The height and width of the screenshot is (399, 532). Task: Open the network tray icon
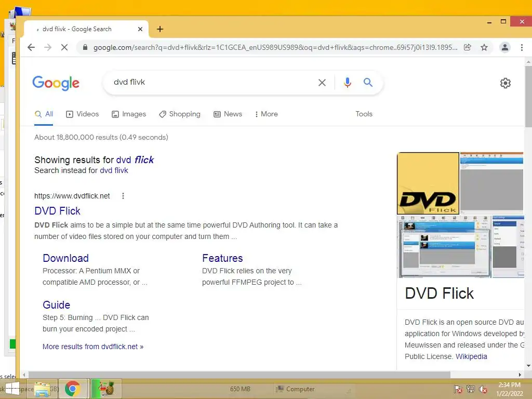click(x=471, y=389)
